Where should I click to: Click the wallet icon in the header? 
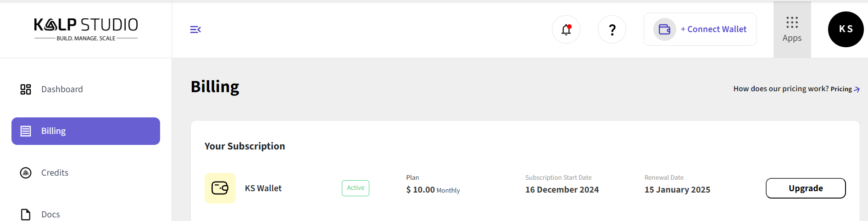pos(664,29)
